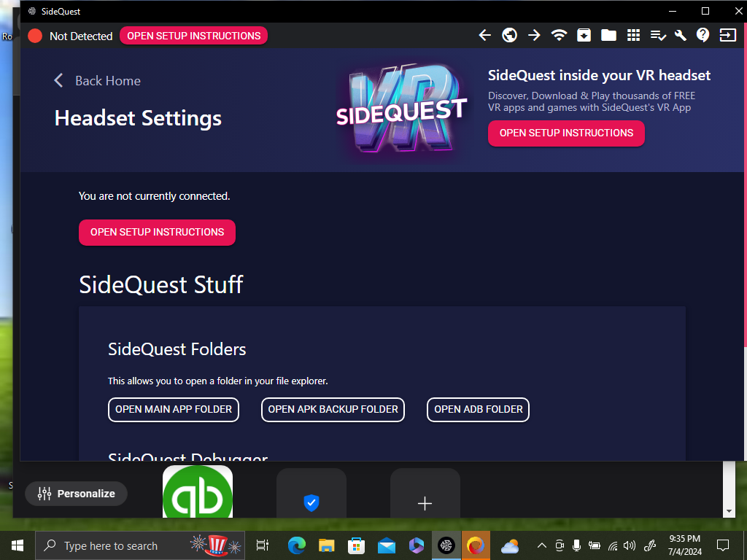Screen dimensions: 747x560
Task: Click OPEN SETUP INSTRUCTIONS under VR headset banner
Action: [x=566, y=133]
